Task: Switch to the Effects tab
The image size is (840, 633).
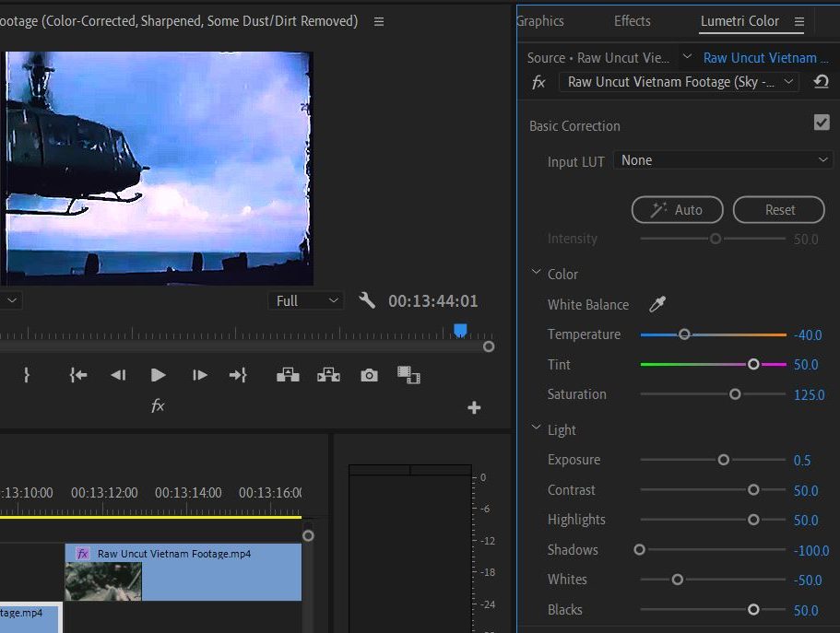Action: [633, 21]
